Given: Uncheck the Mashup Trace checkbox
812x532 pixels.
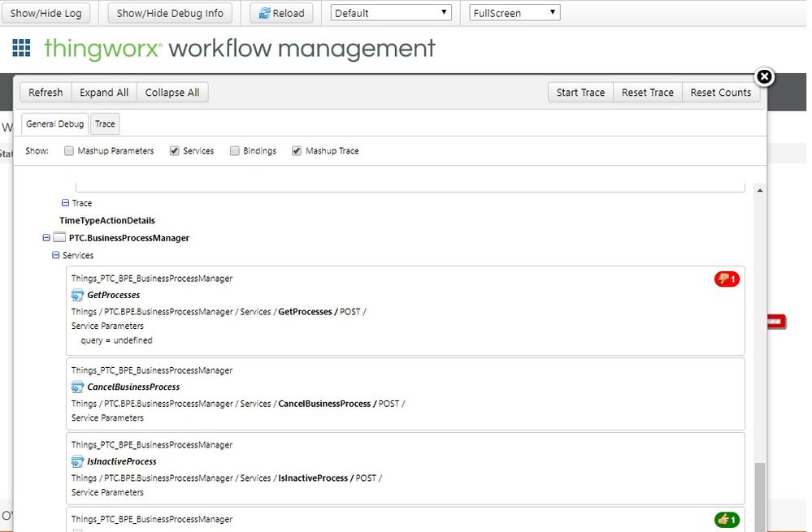Looking at the screenshot, I should [x=297, y=150].
